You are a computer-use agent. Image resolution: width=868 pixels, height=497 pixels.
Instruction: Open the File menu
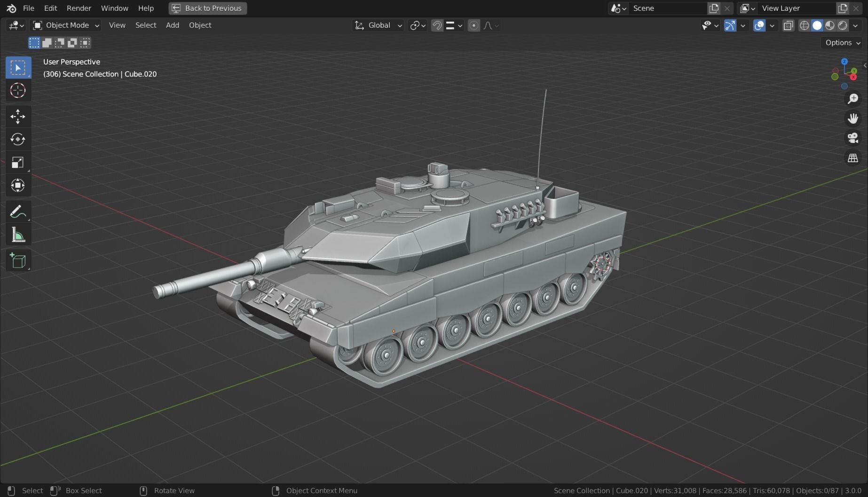(29, 8)
